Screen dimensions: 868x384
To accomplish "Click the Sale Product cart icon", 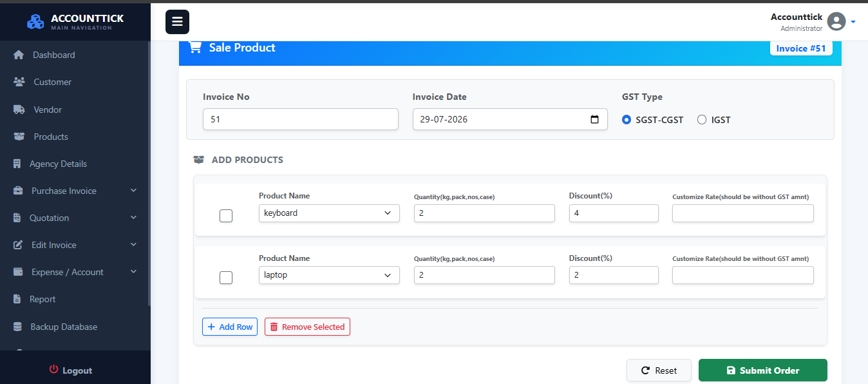I will 194,47.
